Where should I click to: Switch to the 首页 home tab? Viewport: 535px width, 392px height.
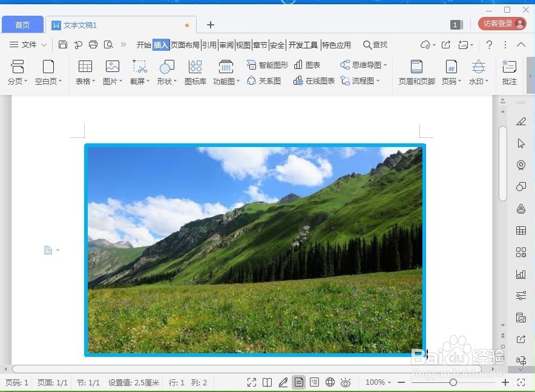tap(22, 25)
